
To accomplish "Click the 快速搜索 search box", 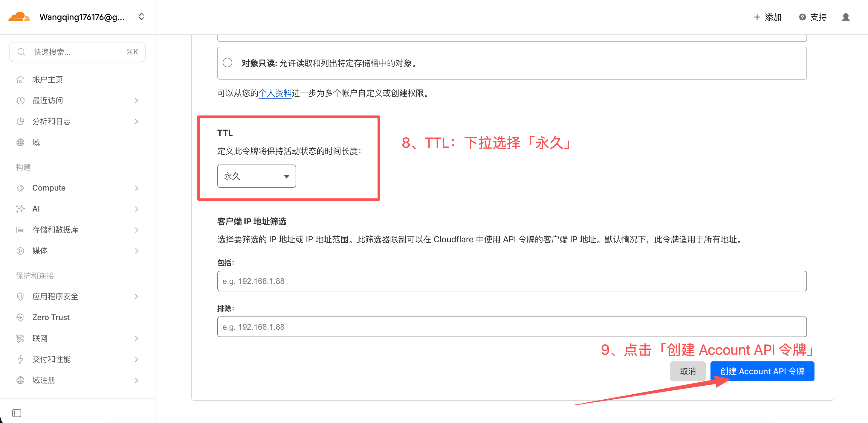I will (77, 52).
